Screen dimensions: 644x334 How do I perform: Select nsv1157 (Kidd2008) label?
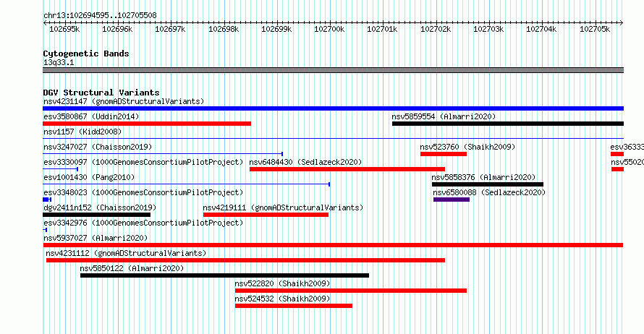point(82,132)
